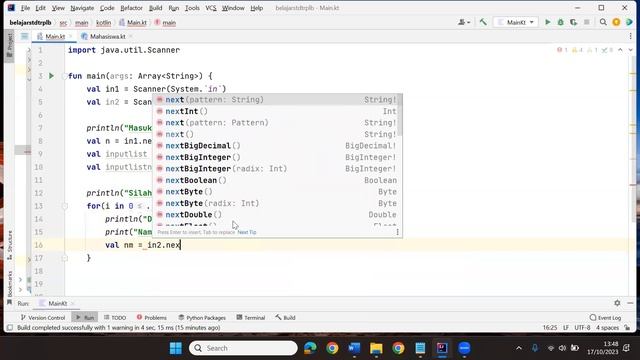Open the Project tool window sidebar
The width and height of the screenshot is (640, 360).
pos(9,45)
